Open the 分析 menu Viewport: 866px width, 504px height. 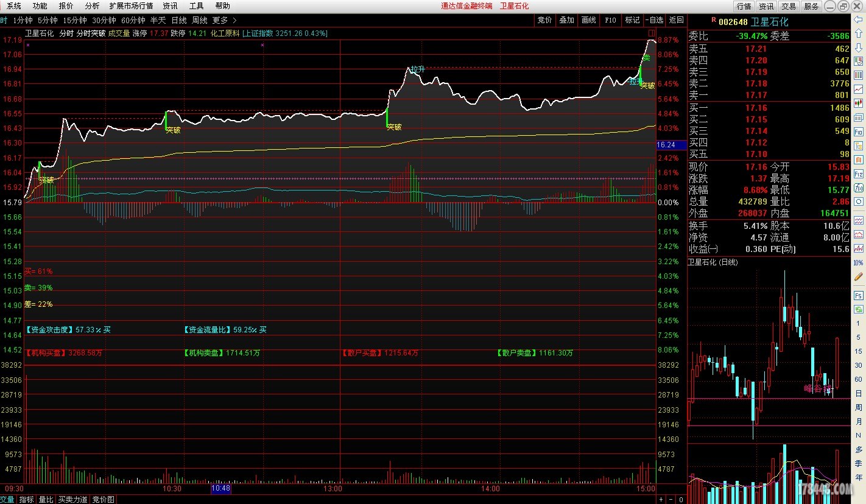pyautogui.click(x=92, y=6)
